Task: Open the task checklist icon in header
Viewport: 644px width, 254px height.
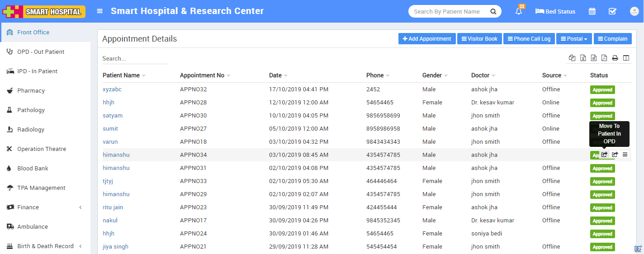Action: (x=612, y=11)
